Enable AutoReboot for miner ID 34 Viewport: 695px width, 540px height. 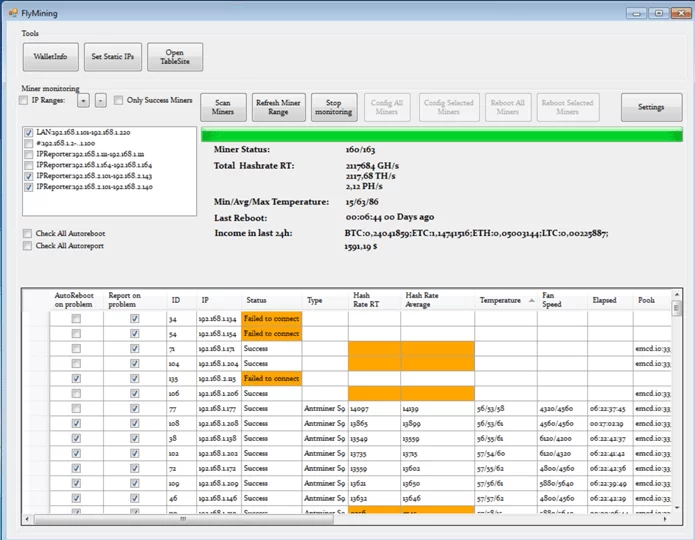click(76, 318)
